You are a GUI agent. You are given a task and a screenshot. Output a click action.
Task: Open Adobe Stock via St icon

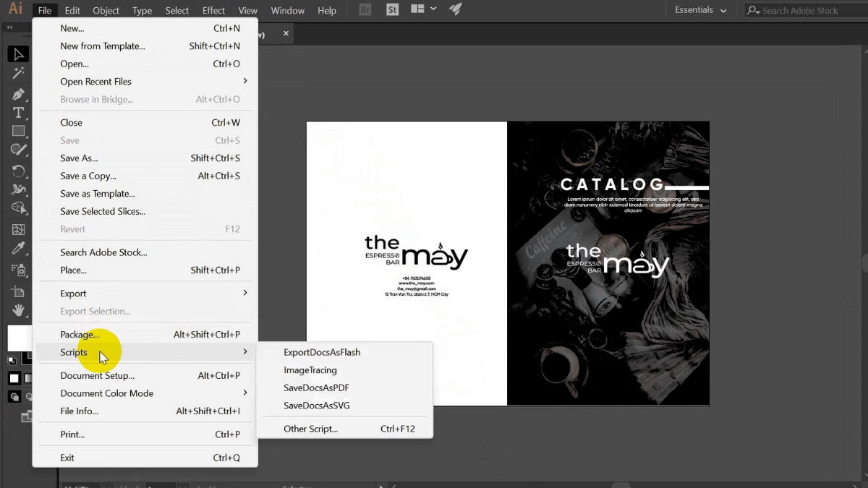[393, 10]
